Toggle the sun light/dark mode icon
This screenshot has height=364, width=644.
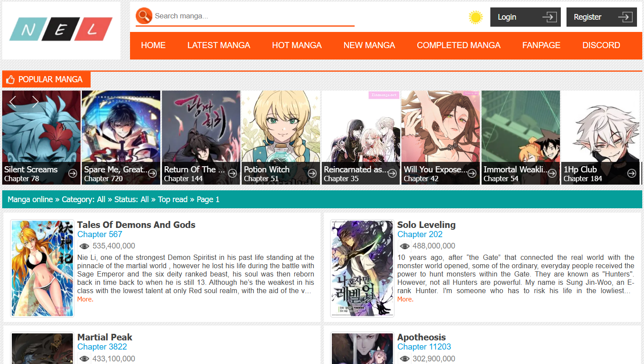pyautogui.click(x=475, y=17)
